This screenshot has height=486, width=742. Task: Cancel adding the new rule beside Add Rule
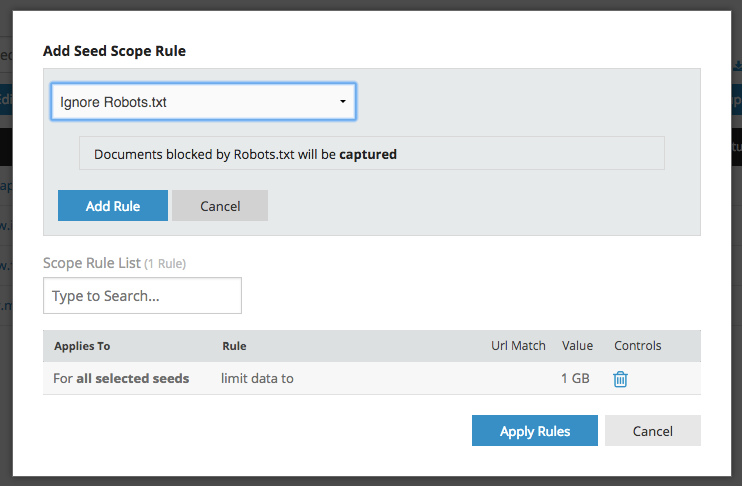pos(220,206)
